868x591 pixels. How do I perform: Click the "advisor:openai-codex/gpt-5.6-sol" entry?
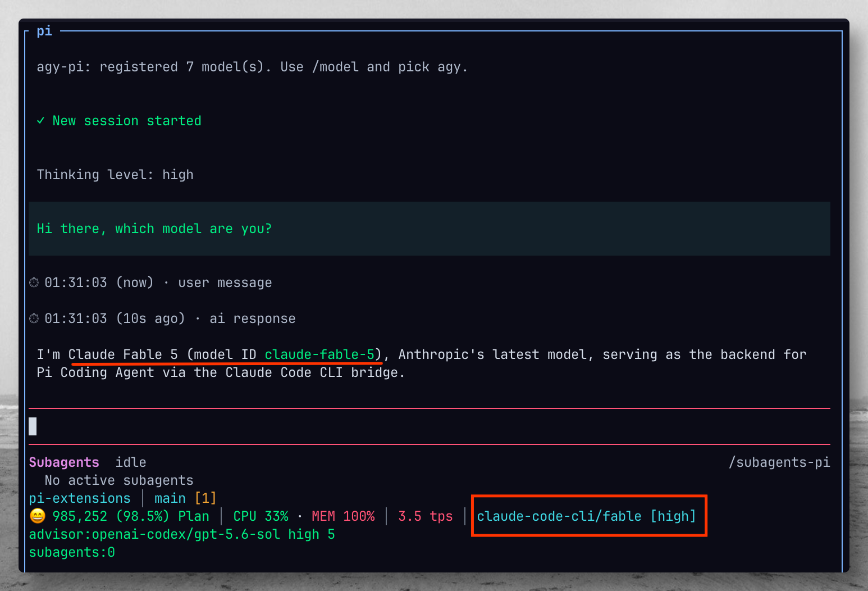click(154, 534)
